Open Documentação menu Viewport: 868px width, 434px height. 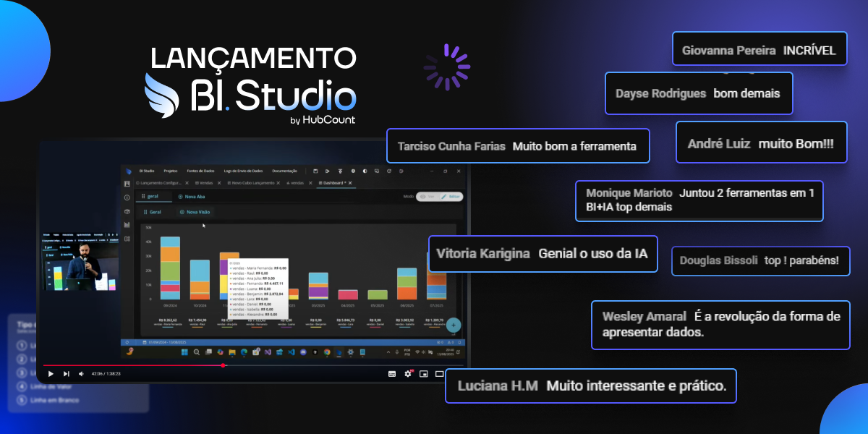[x=284, y=171]
